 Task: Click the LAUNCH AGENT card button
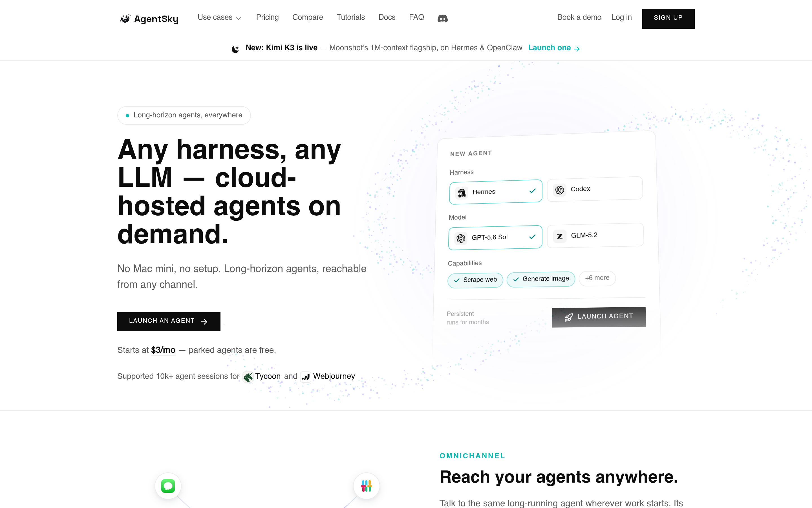point(599,317)
